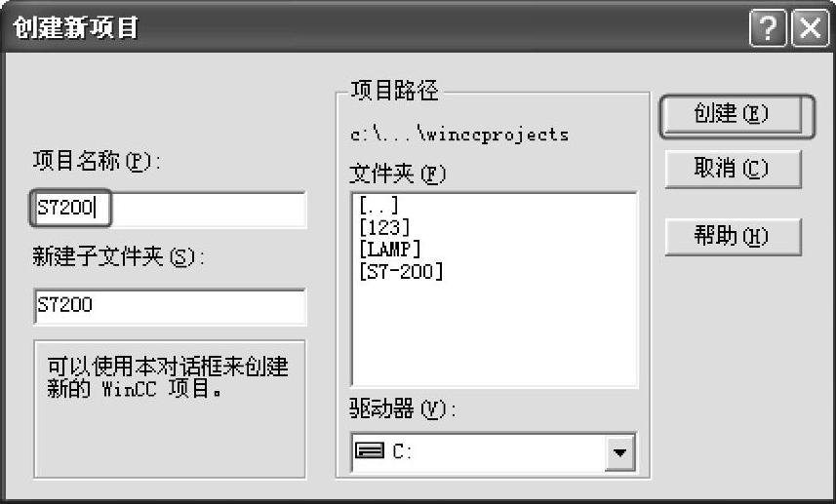Click the WinCC project description text box
Screen dimensions: 836x504
169,409
